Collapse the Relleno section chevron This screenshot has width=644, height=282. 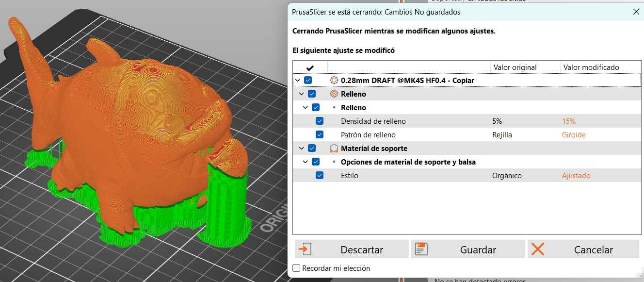[x=301, y=93]
